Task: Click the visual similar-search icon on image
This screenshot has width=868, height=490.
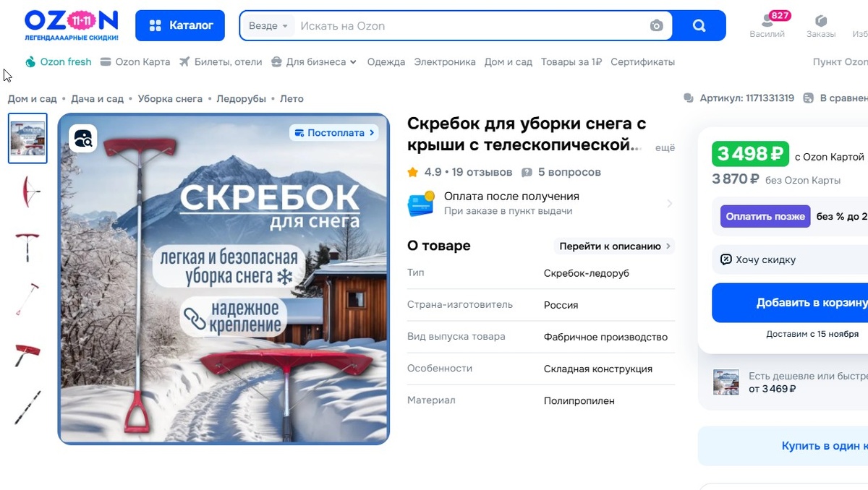Action: [83, 139]
